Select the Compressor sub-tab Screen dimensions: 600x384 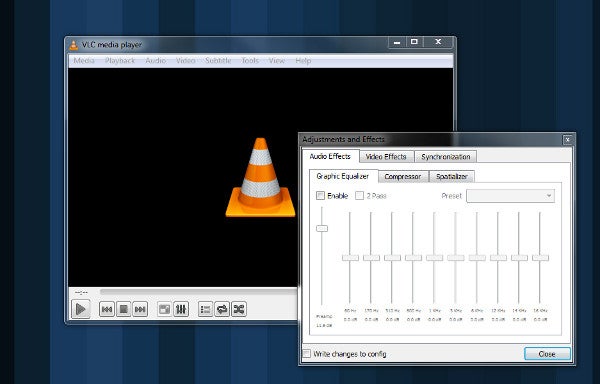[x=403, y=176]
